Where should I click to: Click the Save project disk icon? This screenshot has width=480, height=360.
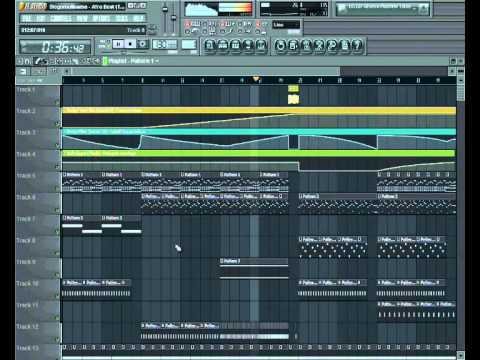point(293,45)
